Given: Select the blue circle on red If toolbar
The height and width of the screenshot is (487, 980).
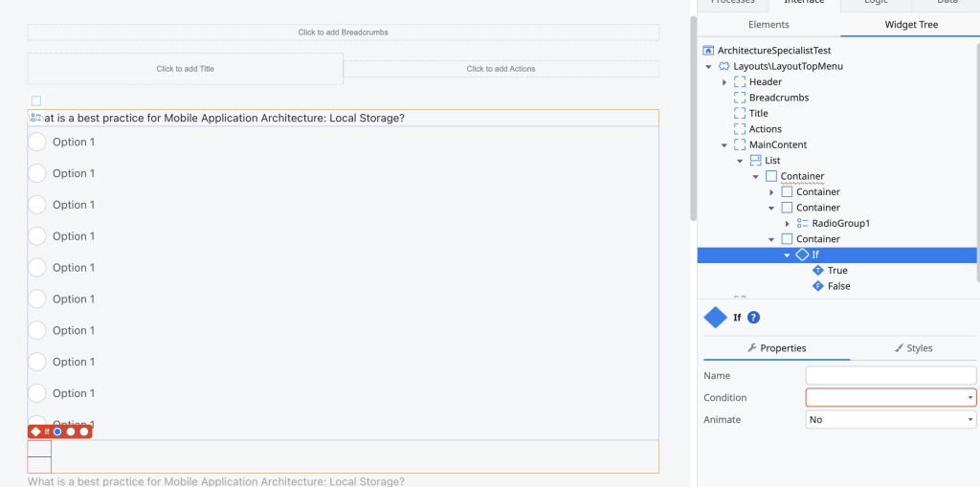Looking at the screenshot, I should point(57,432).
